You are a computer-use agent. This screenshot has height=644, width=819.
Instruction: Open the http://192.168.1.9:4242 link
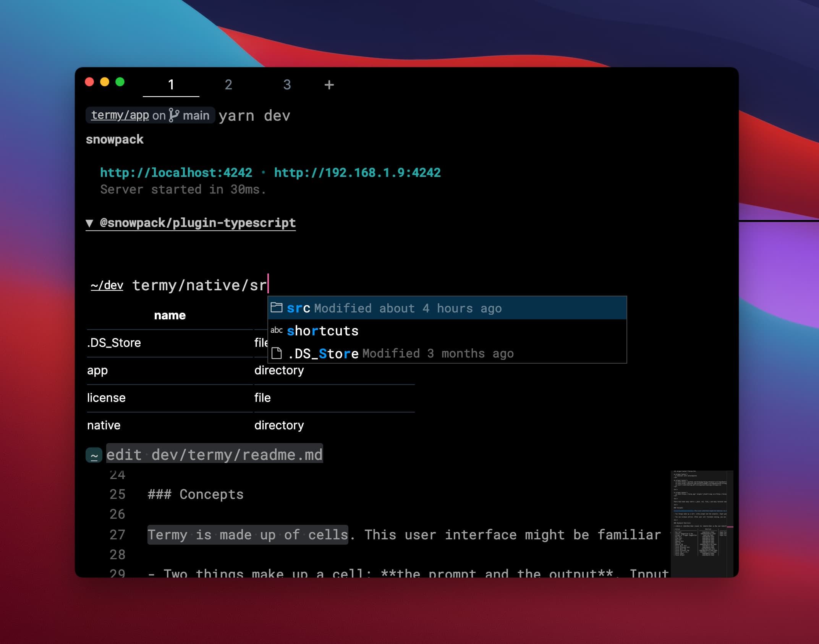[357, 172]
